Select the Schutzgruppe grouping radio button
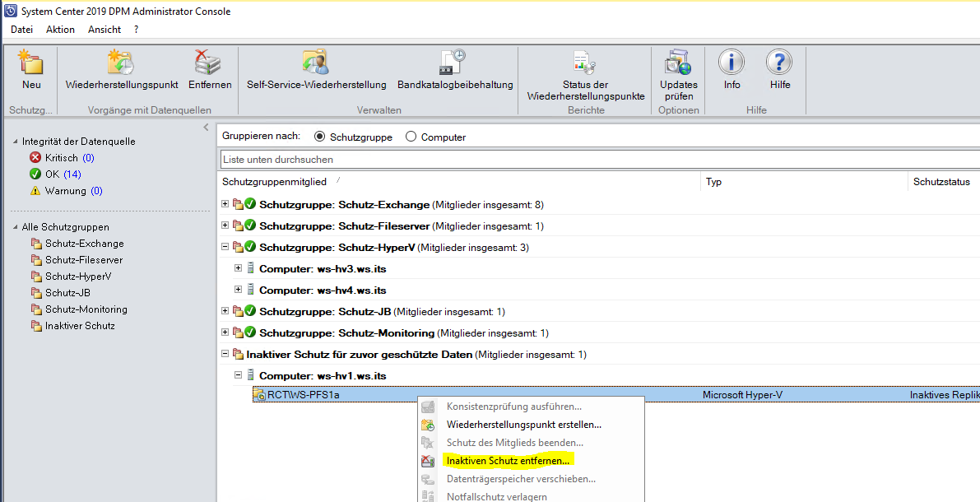This screenshot has width=980, height=502. 319,137
